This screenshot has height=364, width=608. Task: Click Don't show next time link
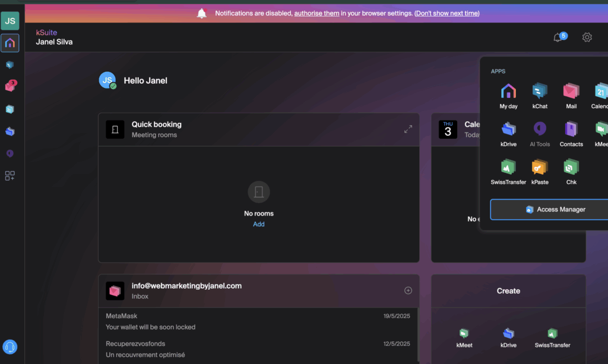pos(447,13)
